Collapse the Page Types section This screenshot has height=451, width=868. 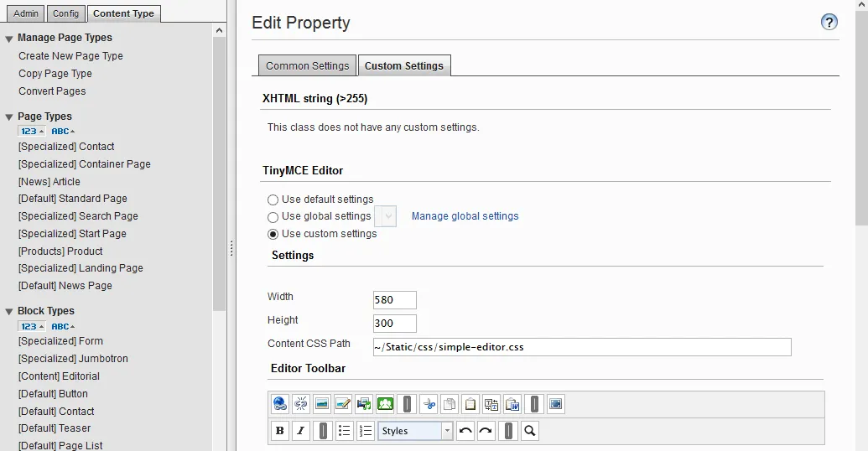click(9, 117)
